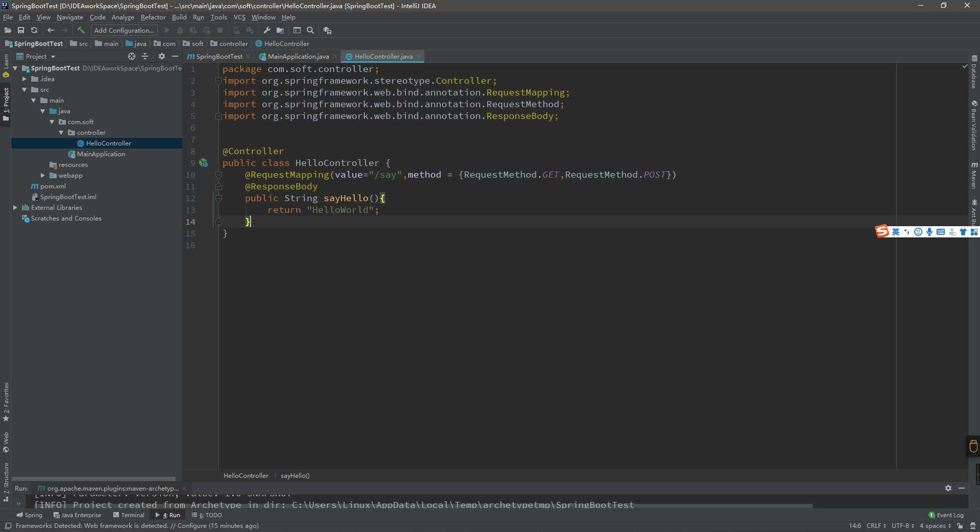This screenshot has height=532, width=980.
Task: Open the Refactor menu
Action: (153, 17)
